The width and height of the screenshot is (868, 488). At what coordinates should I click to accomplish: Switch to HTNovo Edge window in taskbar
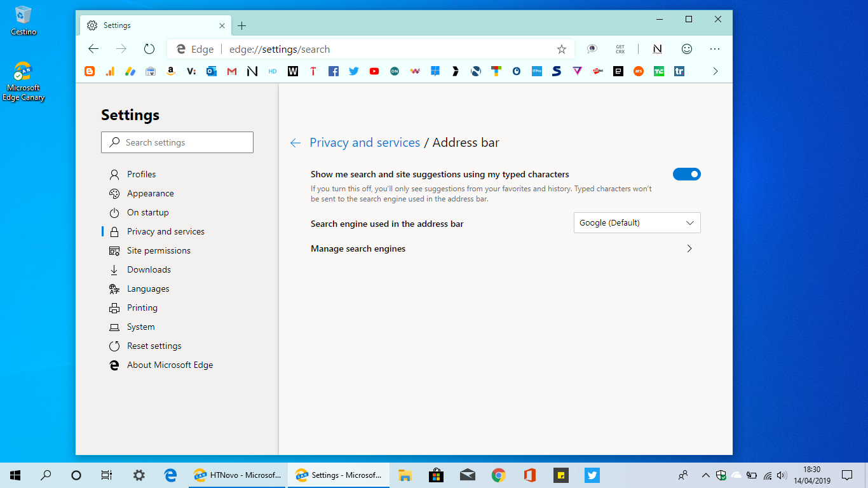tap(238, 475)
